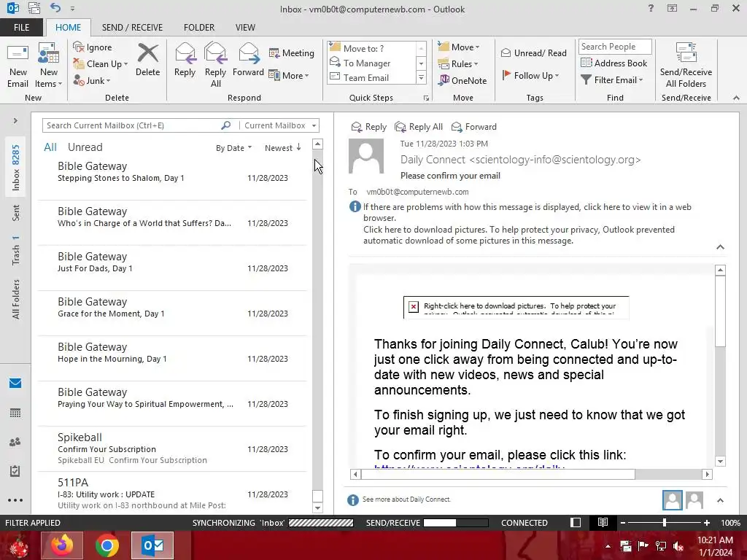Screen dimensions: 747x560
Task: Click the search magnifier icon
Action: point(226,125)
